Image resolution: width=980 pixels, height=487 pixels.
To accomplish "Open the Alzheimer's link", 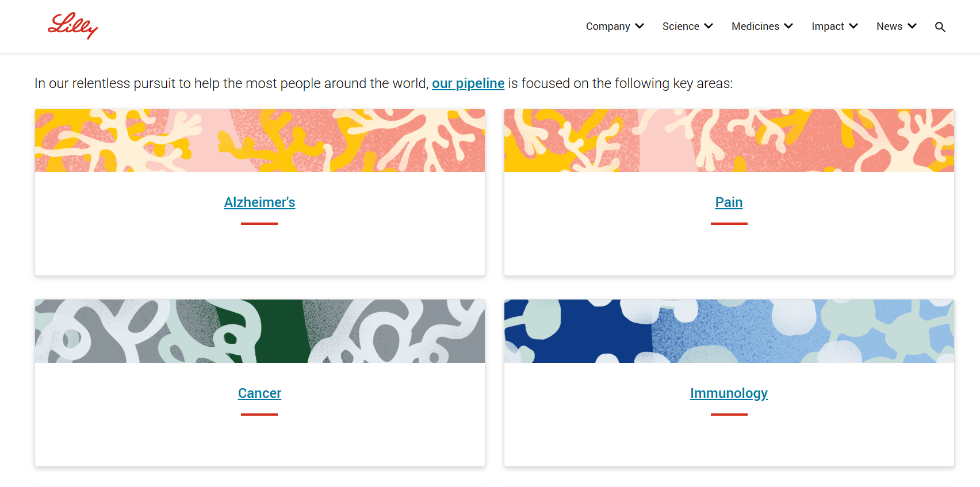I will [259, 202].
